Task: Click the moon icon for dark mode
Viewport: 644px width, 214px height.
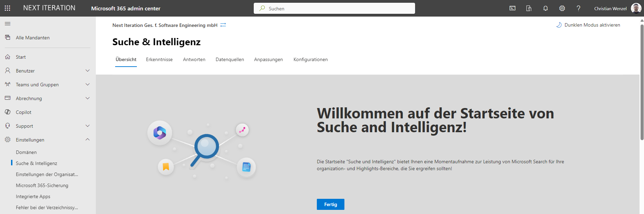Action: [x=559, y=25]
